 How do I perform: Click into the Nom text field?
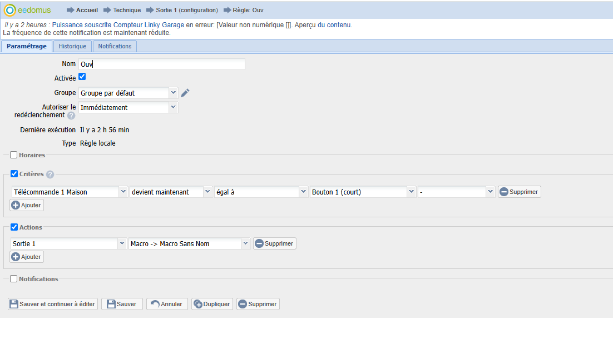(162, 64)
